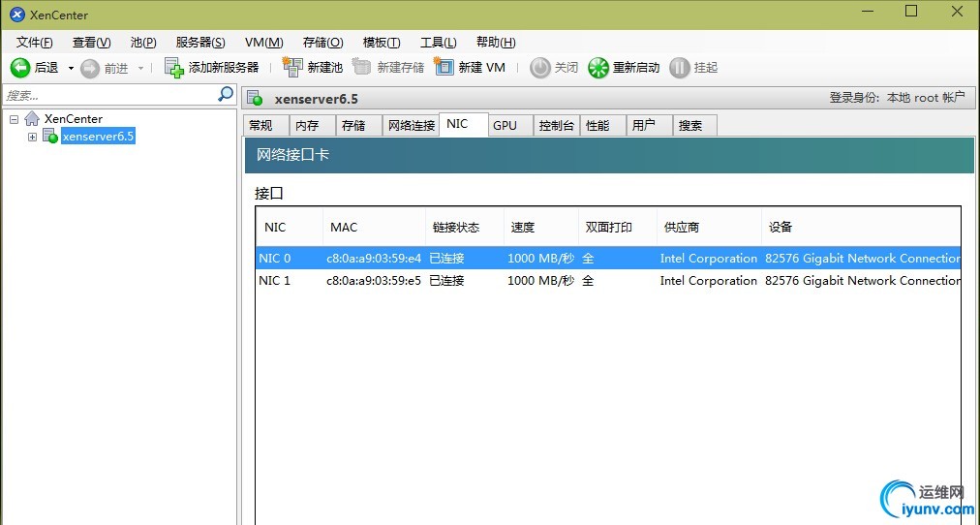Screen dimensions: 980x525
Task: Click the Suspend pause icon
Action: point(680,68)
